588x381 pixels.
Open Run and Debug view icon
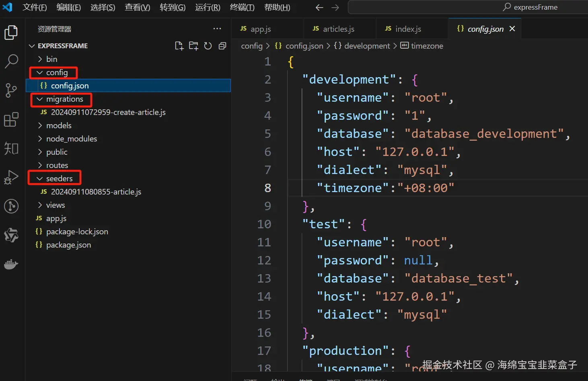pyautogui.click(x=11, y=177)
